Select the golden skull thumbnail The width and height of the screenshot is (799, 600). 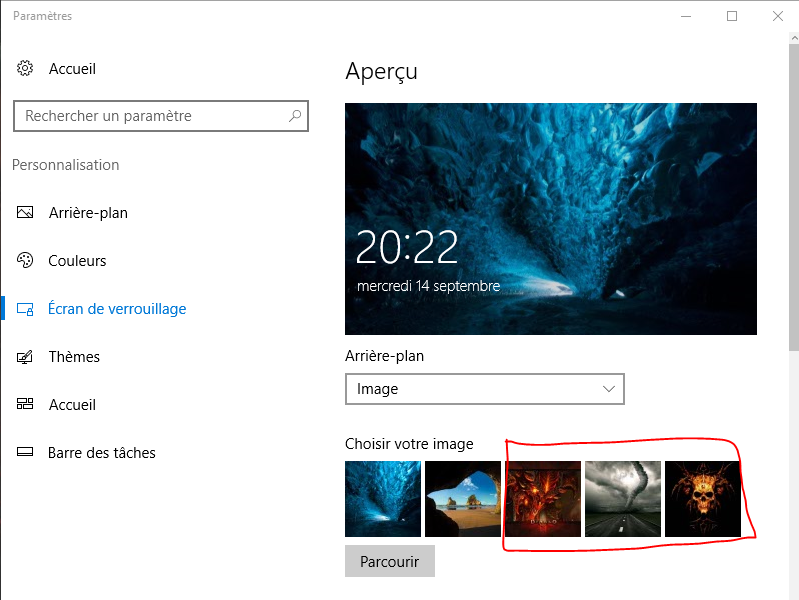click(x=703, y=499)
